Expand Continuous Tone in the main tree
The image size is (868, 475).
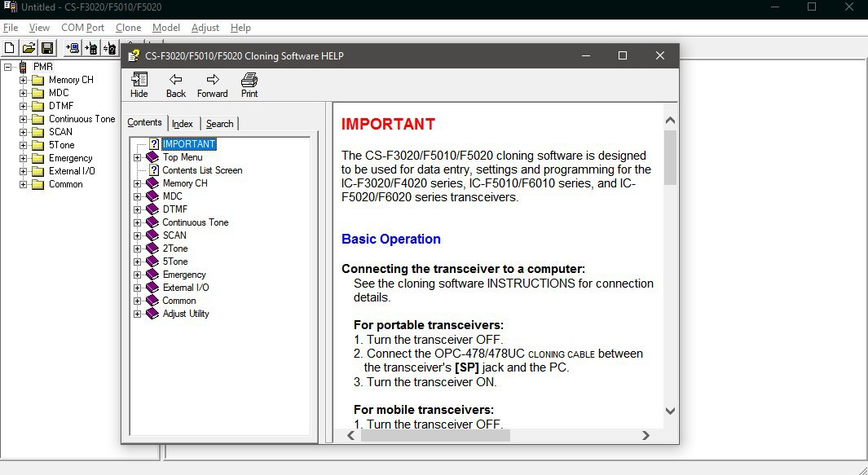coord(24,119)
